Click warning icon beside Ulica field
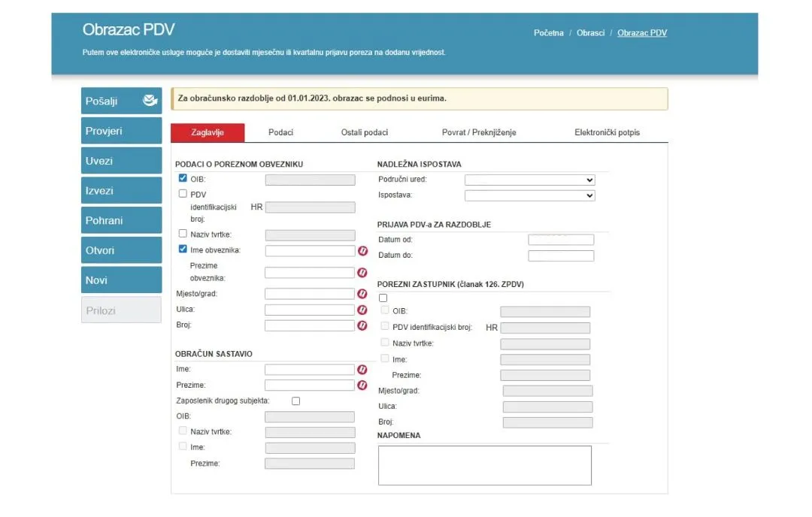Image resolution: width=812 pixels, height=517 pixels. 362,310
